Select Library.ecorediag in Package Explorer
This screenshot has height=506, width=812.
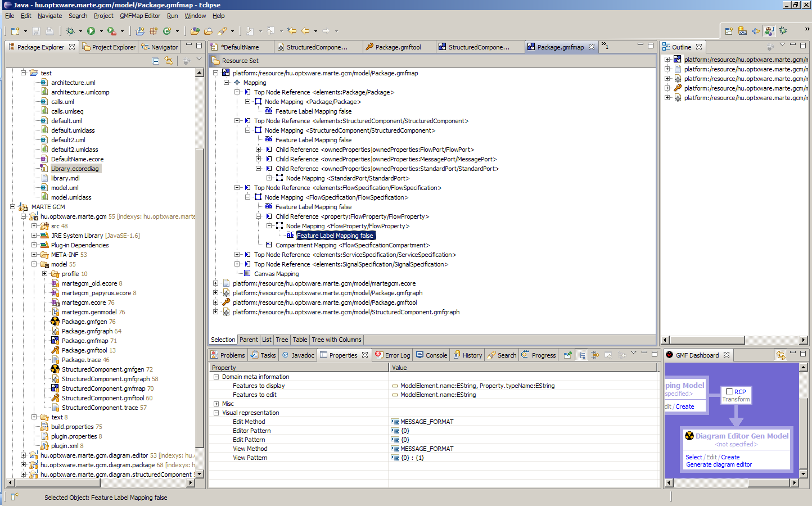click(70, 169)
